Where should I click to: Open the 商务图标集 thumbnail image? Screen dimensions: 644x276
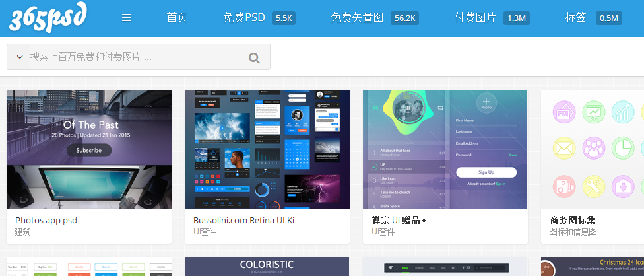(593, 149)
